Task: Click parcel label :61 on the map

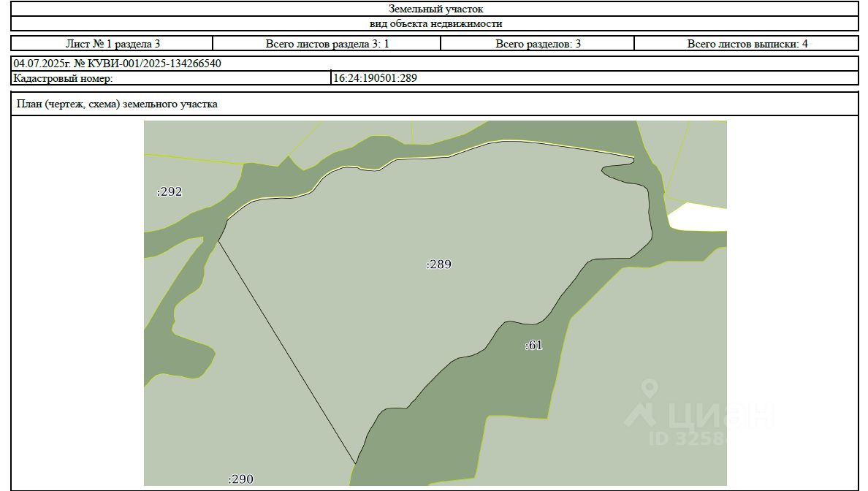Action: [533, 346]
